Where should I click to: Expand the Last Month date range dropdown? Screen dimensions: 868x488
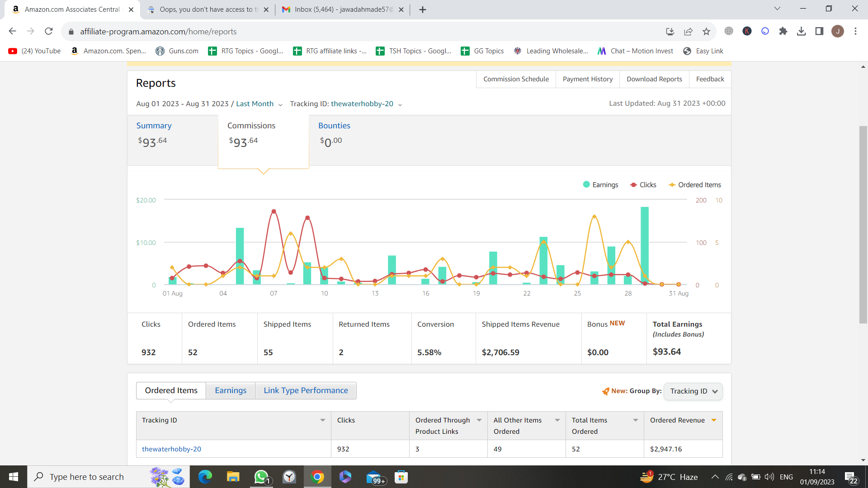pyautogui.click(x=259, y=104)
